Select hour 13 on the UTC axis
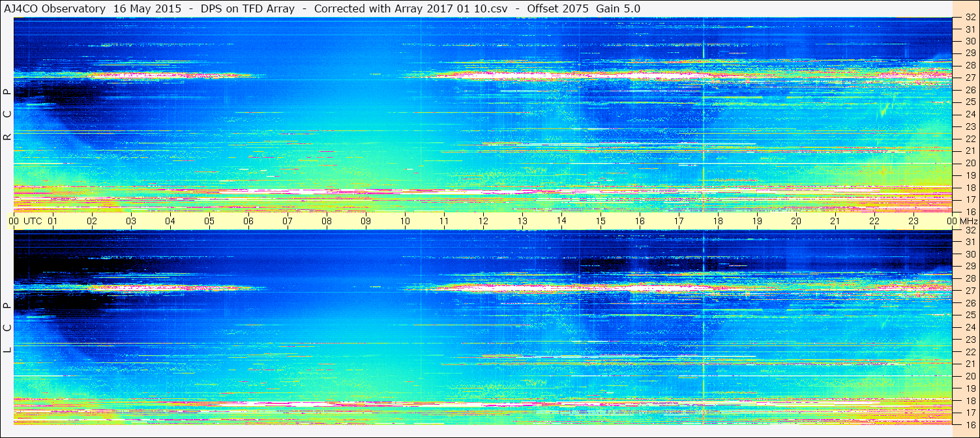This screenshot has height=438, width=980. (522, 221)
